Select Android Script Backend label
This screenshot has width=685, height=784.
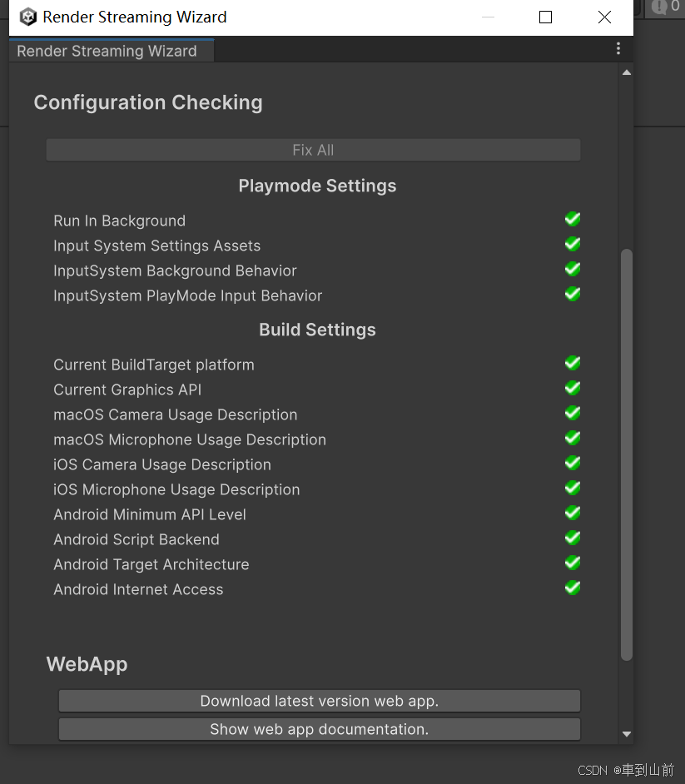point(137,540)
